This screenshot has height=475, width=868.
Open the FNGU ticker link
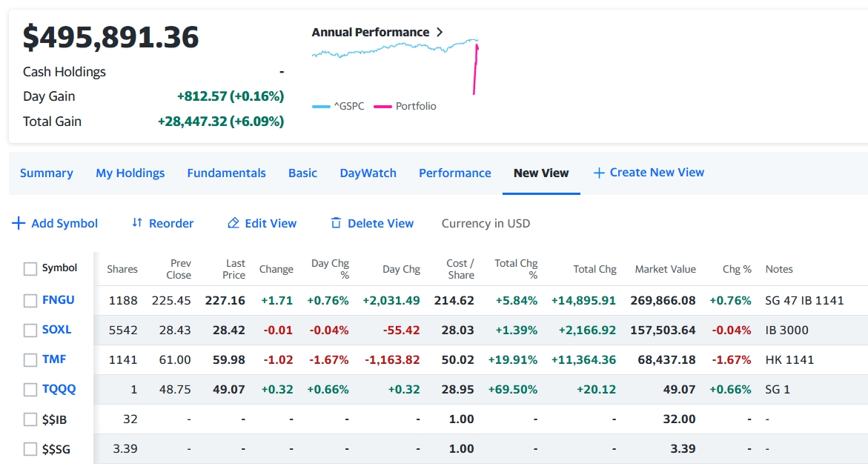(59, 300)
